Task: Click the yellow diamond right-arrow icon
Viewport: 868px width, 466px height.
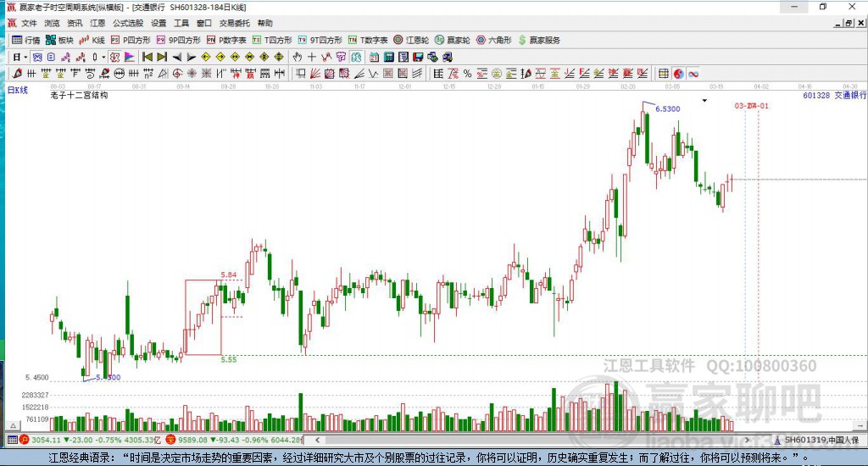Action: (220, 57)
